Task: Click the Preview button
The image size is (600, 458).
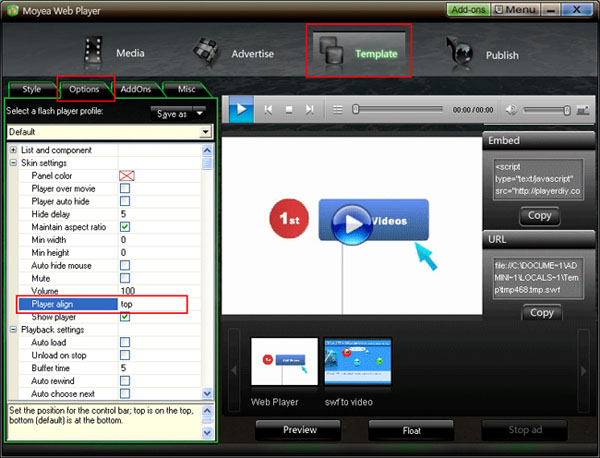Action: coord(299,430)
